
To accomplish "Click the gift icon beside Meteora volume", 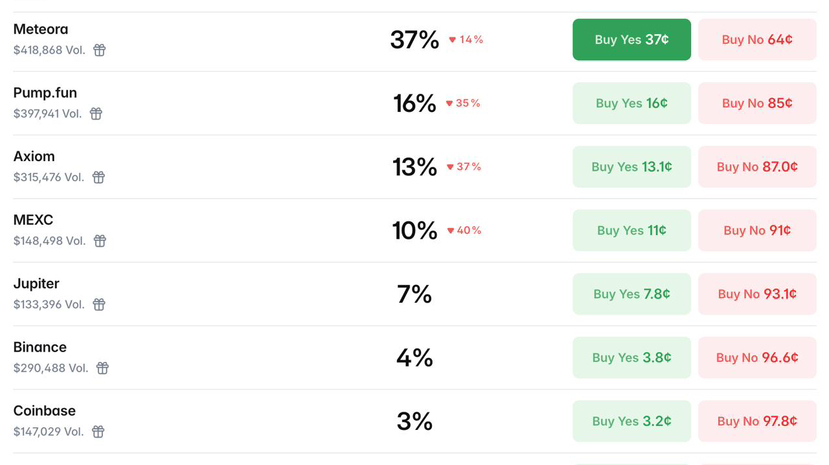I will [x=100, y=50].
